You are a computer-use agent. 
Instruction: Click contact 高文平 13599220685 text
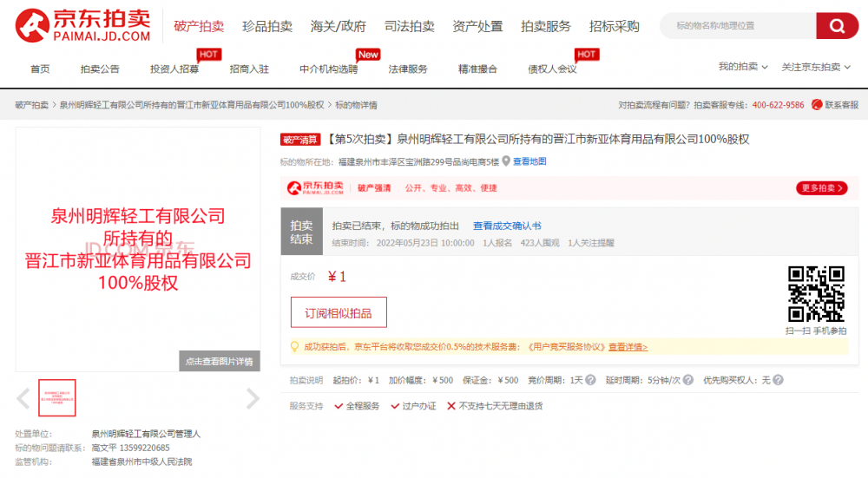131,448
